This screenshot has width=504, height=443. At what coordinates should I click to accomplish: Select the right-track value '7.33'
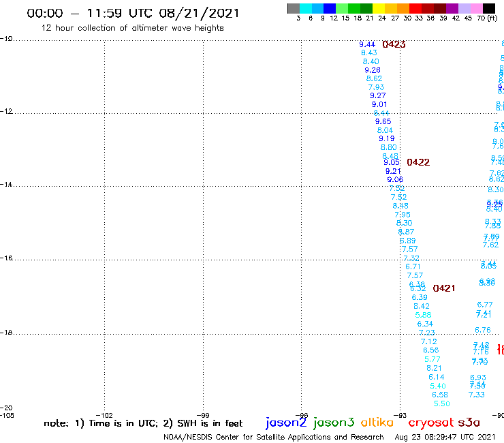(x=476, y=395)
